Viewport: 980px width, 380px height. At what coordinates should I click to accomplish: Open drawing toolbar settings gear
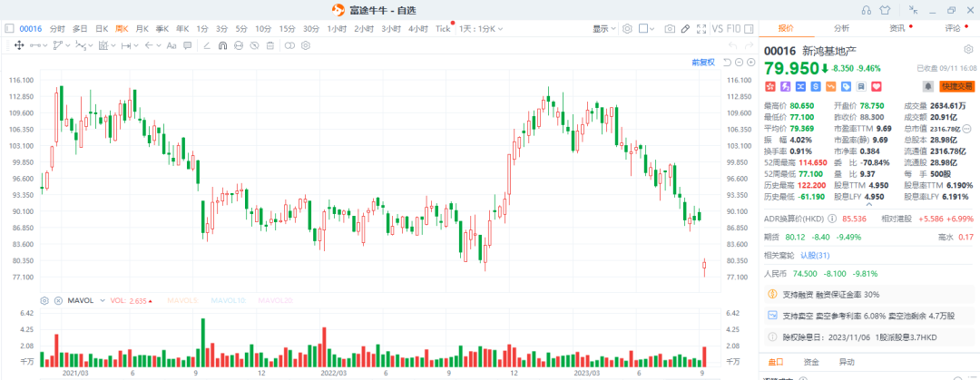tap(306, 45)
